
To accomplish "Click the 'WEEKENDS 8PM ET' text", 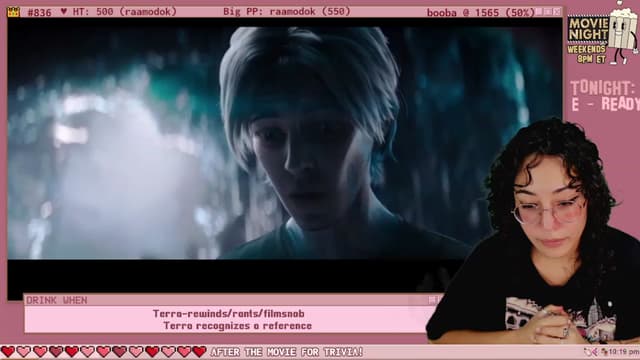I will click(x=587, y=54).
